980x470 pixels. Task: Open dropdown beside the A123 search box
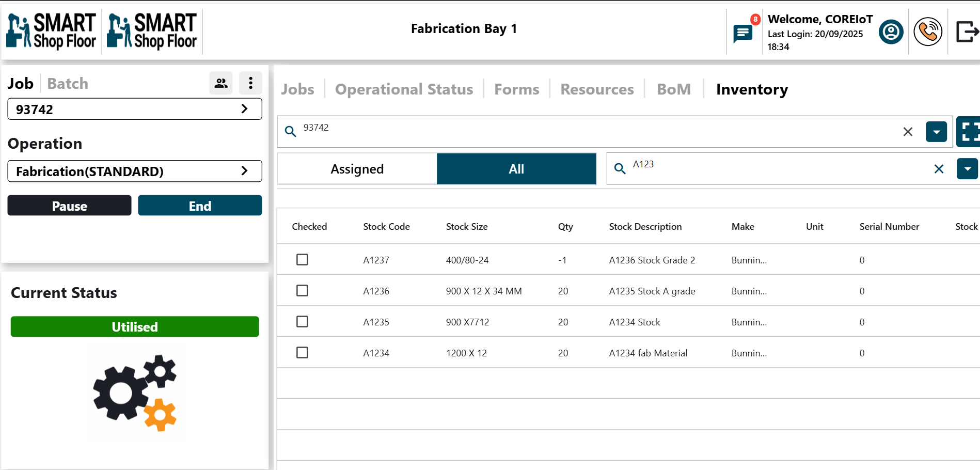pos(967,169)
